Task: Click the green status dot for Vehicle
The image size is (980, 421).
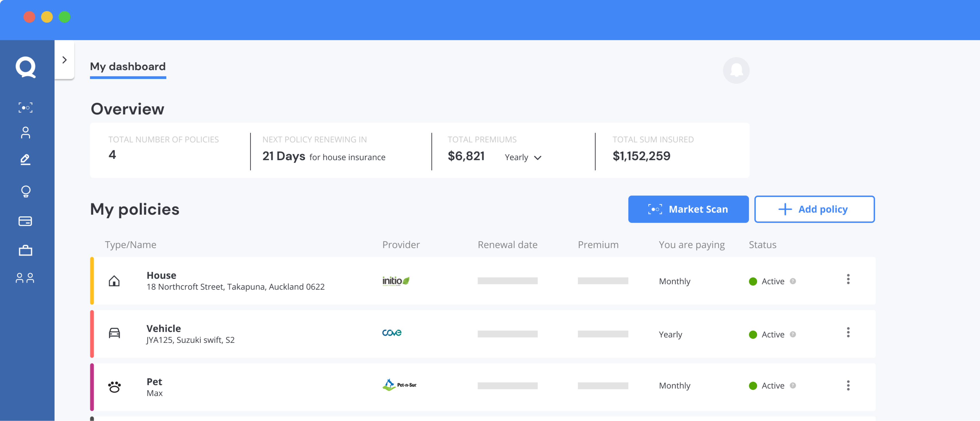Action: click(x=753, y=335)
